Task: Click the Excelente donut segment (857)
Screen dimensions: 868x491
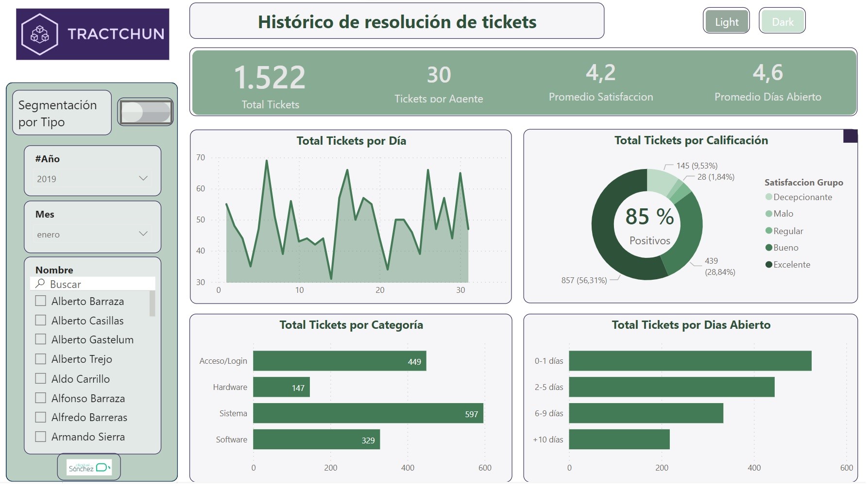Action: click(612, 243)
